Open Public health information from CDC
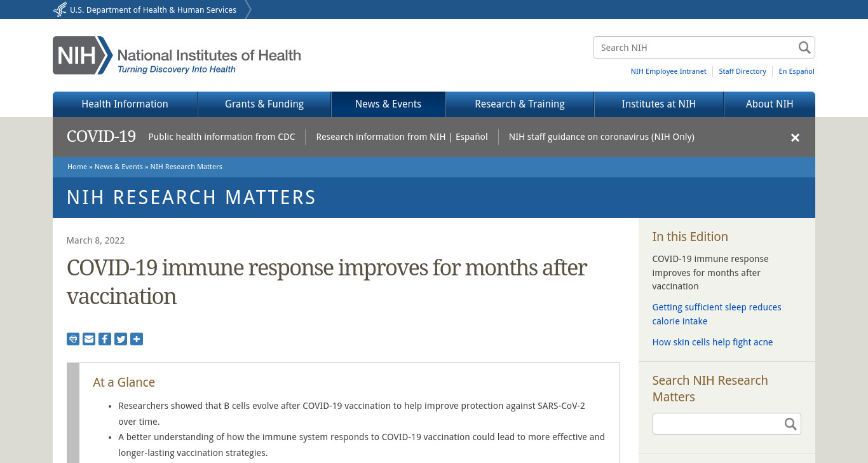868x463 pixels. click(222, 137)
